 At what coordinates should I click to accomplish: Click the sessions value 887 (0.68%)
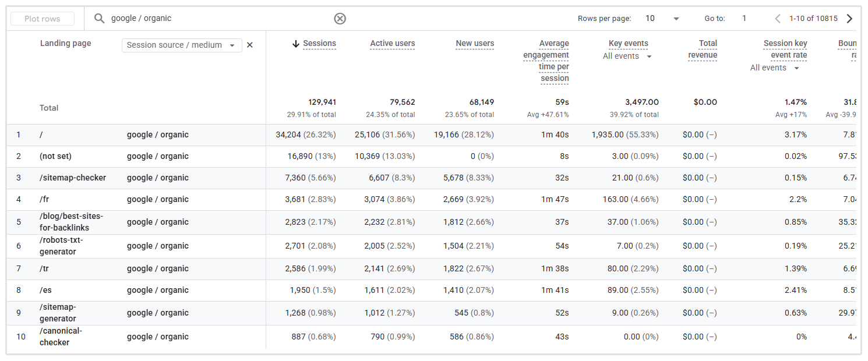(x=314, y=337)
